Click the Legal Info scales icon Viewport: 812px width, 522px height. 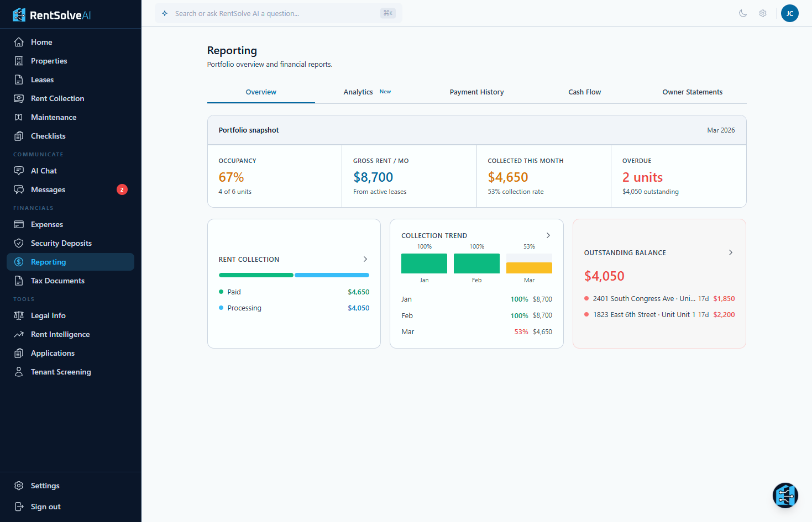click(x=19, y=315)
